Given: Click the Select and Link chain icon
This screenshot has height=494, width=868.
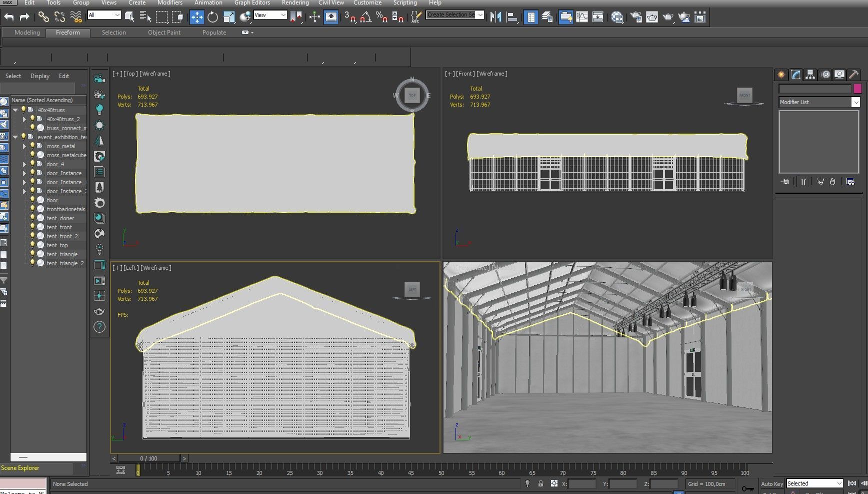Looking at the screenshot, I should 43,17.
